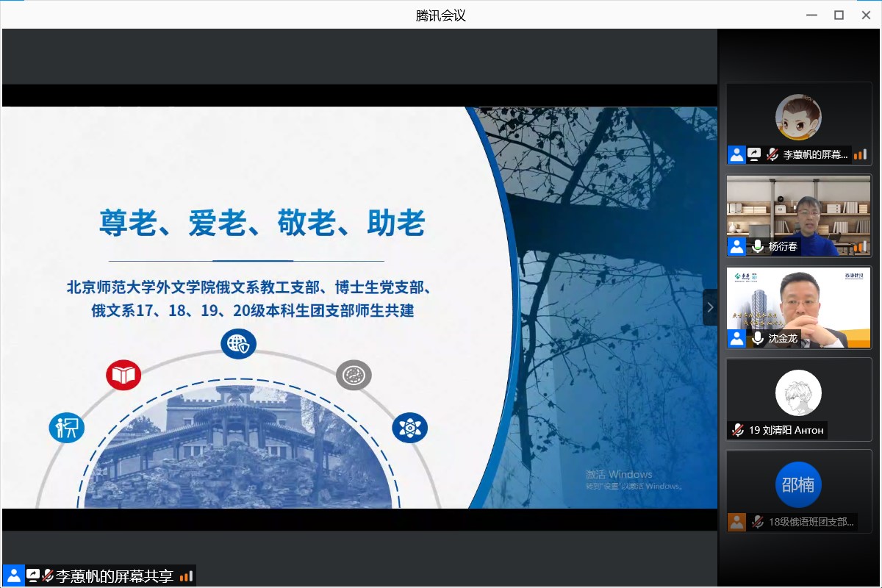Click screen-share icon on 李蕙帆 sidebar tile
882x588 pixels.
(x=755, y=154)
